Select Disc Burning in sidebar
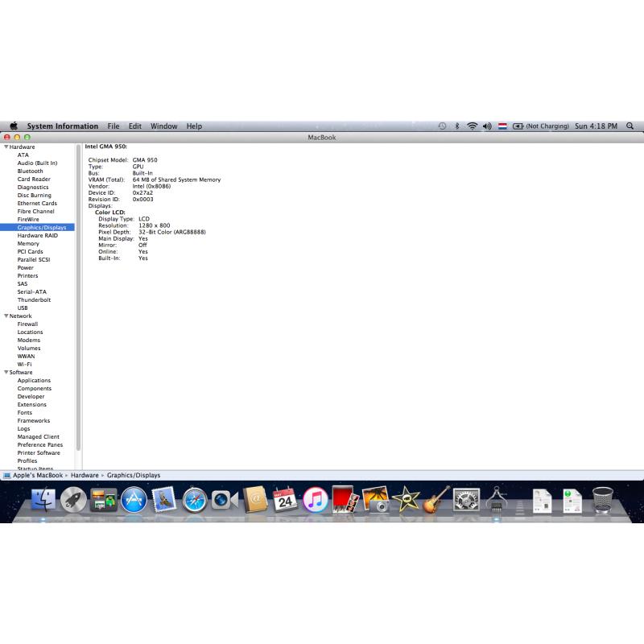Viewport: 644px width, 644px height. [x=34, y=195]
